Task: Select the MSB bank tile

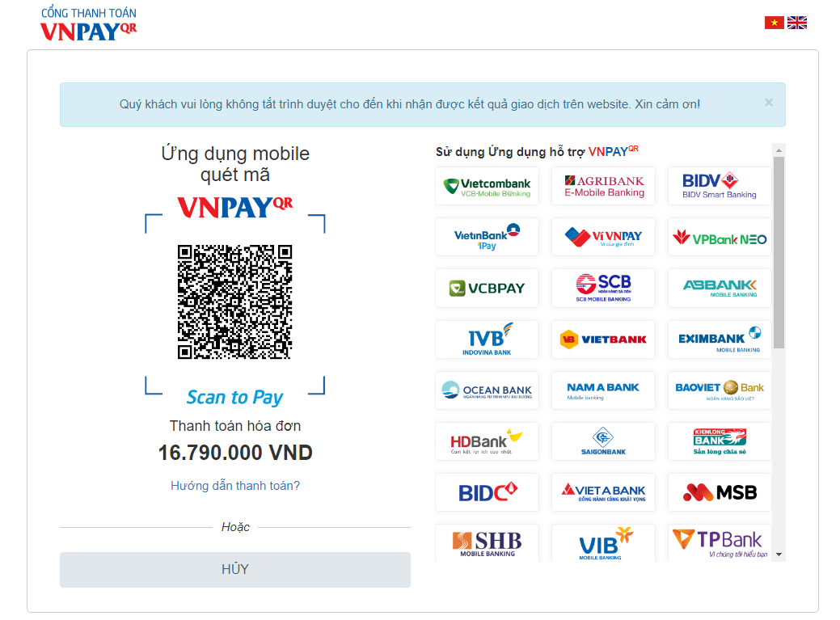Action: click(x=720, y=492)
